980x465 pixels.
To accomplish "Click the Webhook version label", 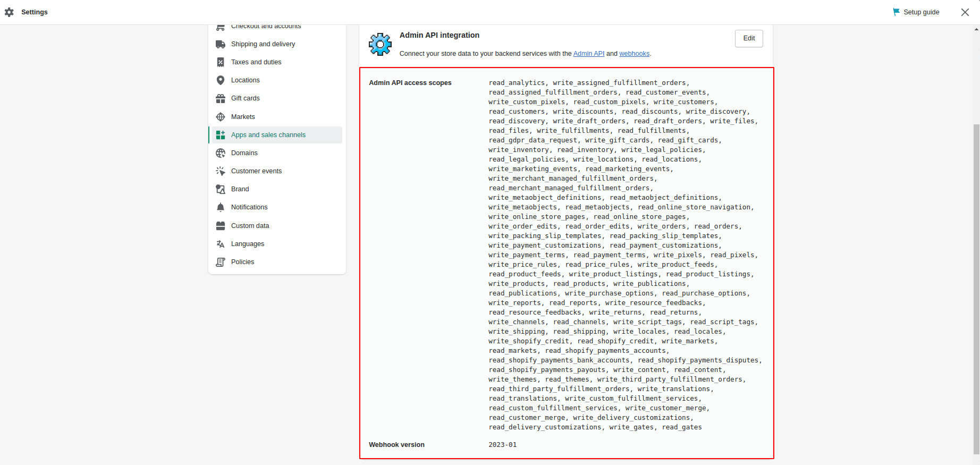I will pos(396,445).
